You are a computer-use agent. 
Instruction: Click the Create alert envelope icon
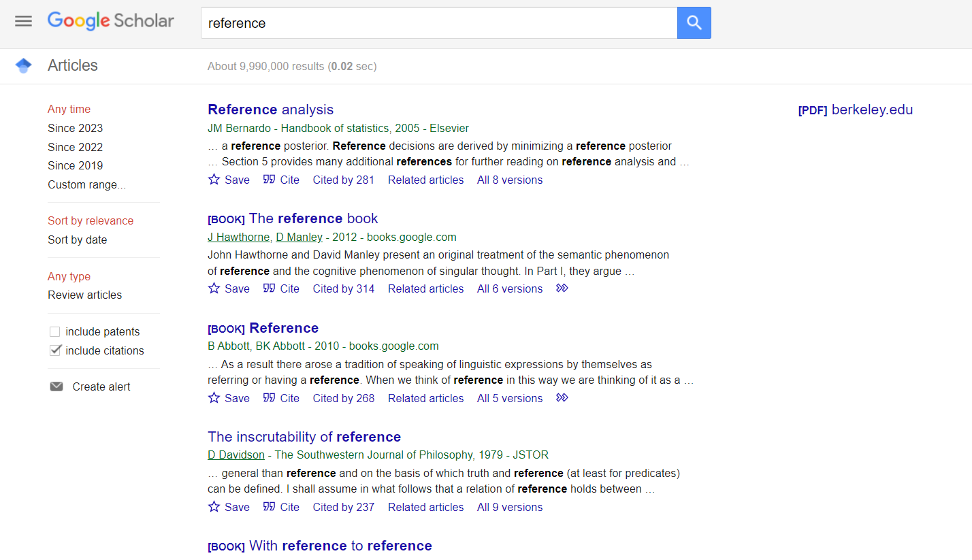click(x=56, y=386)
